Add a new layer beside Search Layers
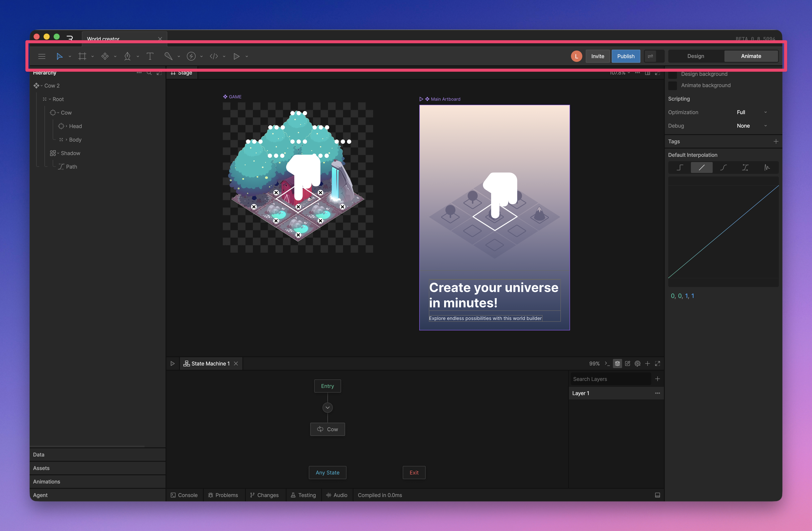The image size is (812, 531). (x=657, y=379)
